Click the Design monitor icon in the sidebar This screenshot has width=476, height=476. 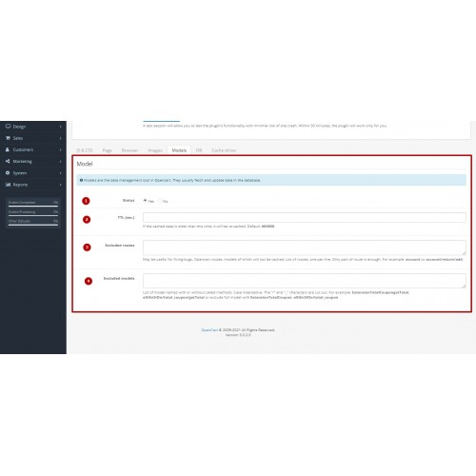8,127
